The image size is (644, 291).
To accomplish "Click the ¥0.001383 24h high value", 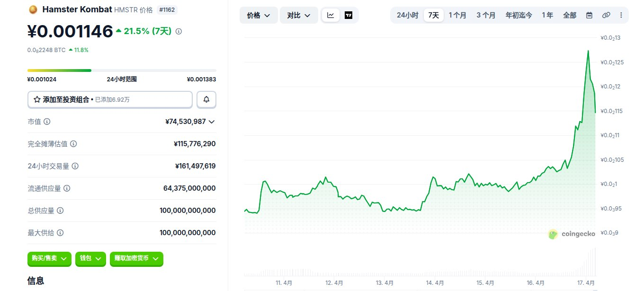I will (x=201, y=79).
